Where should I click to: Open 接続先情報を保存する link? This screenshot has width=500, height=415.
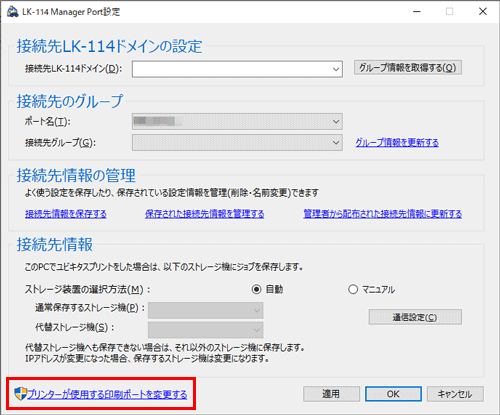[66, 214]
